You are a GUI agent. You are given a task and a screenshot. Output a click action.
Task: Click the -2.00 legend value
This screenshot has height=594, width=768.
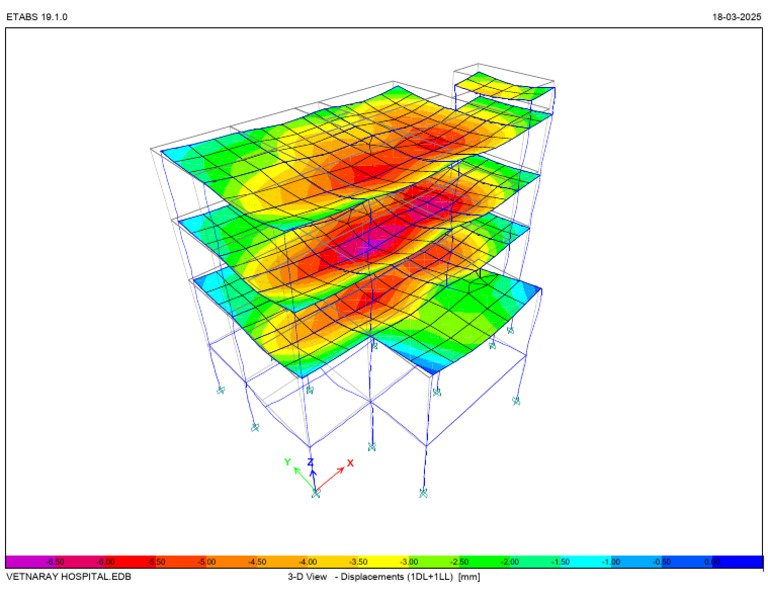pos(509,562)
